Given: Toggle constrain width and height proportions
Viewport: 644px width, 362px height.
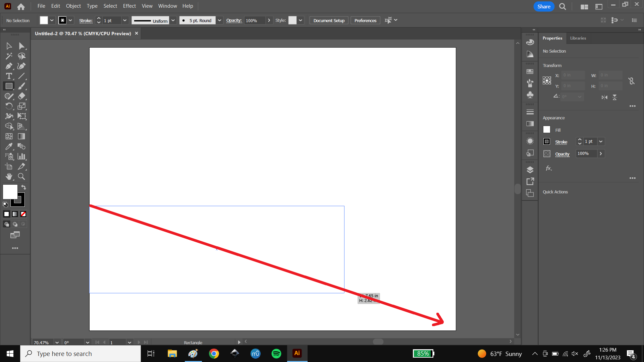Looking at the screenshot, I should click(632, 80).
